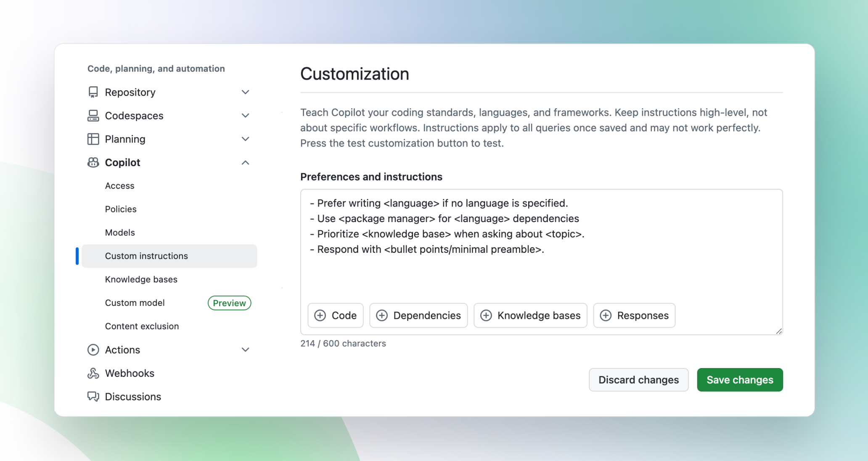Image resolution: width=868 pixels, height=461 pixels.
Task: Click the Codespaces icon in sidebar
Action: coord(93,116)
